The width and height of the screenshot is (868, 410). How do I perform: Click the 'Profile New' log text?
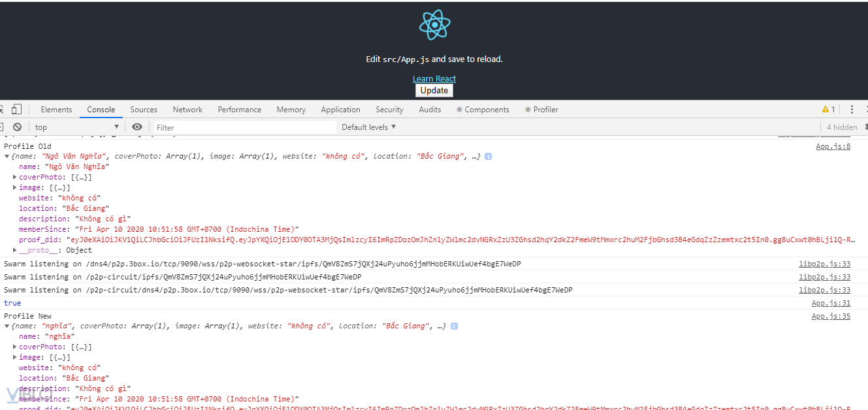tap(27, 316)
